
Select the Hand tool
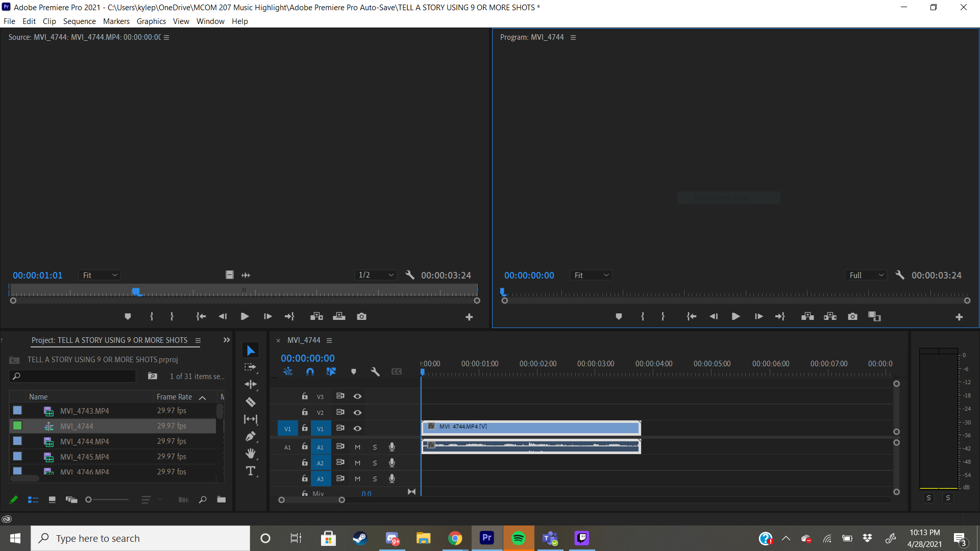[250, 453]
